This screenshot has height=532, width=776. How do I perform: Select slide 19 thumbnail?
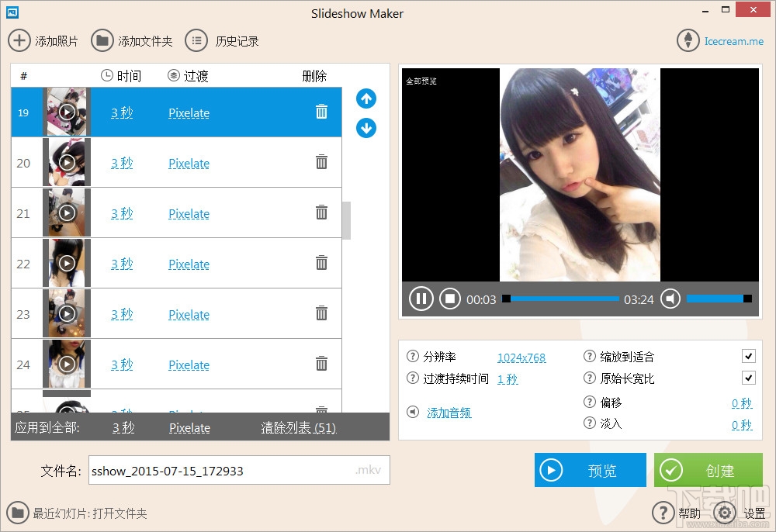coord(67,112)
